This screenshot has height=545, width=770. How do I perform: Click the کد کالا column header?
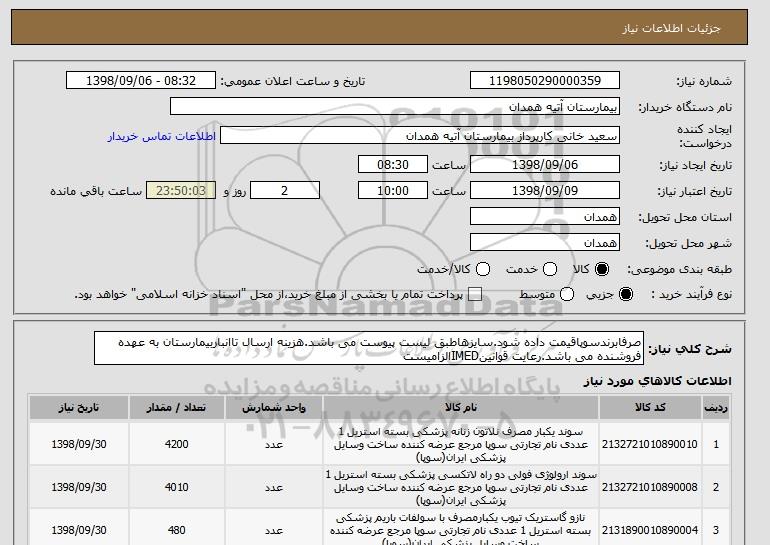650,408
